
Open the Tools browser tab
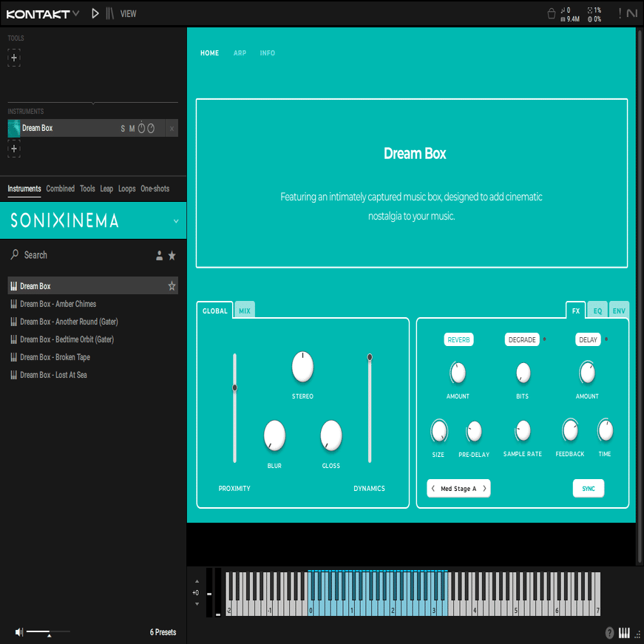[87, 189]
